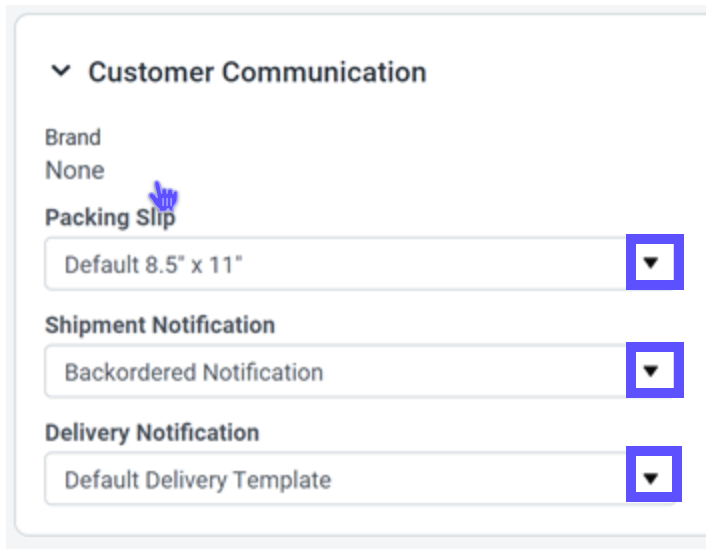The width and height of the screenshot is (714, 554).
Task: Click the Brand field label
Action: pos(73,138)
